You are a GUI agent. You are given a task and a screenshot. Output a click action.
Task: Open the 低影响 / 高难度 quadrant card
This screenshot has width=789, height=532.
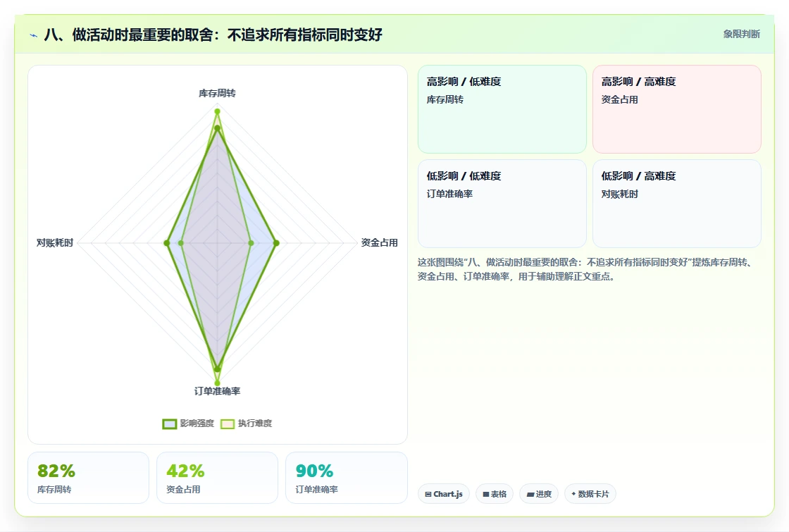tap(677, 204)
